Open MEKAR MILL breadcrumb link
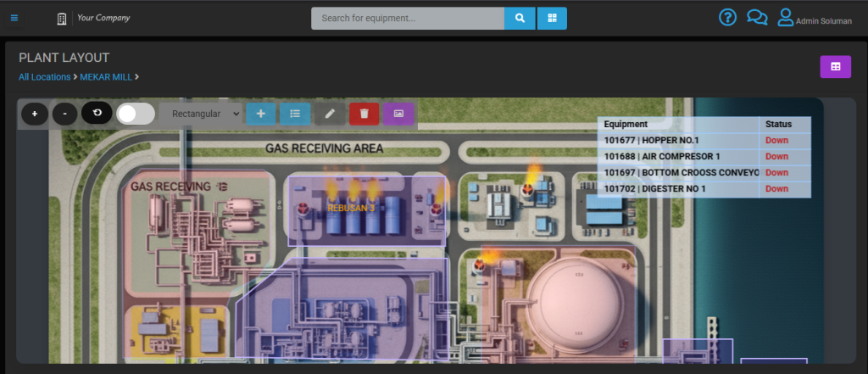The image size is (868, 374). [x=106, y=77]
